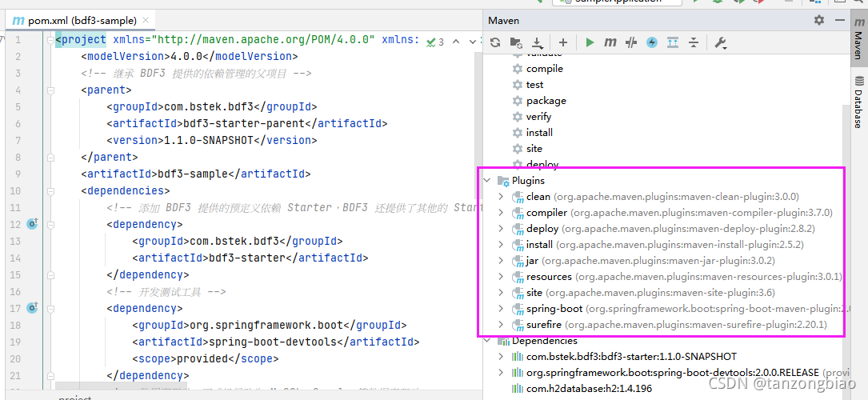Open the Database side tool tab
Image resolution: width=868 pixels, height=400 pixels.
click(858, 102)
